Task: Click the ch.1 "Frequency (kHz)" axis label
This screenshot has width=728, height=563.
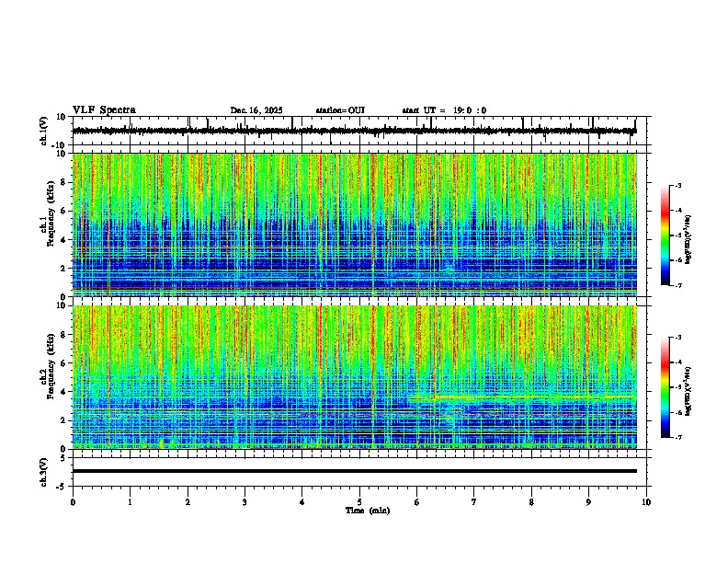Action: 51,213
